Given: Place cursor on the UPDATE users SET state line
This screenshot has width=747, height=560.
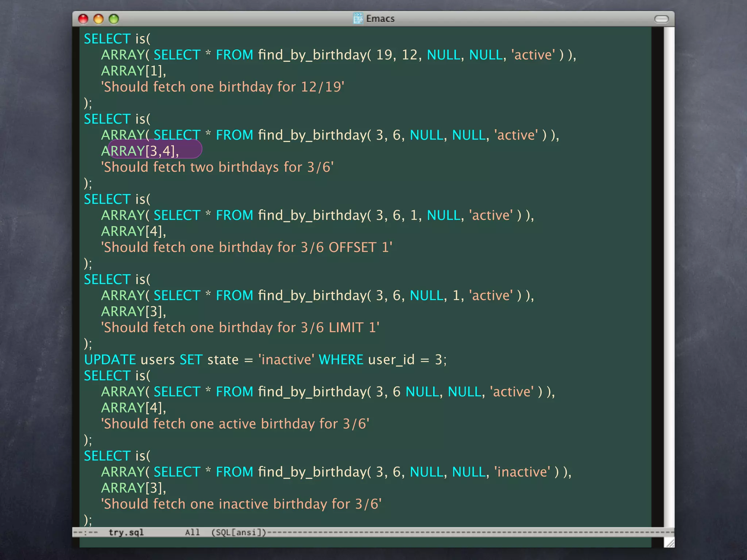Looking at the screenshot, I should tap(265, 359).
